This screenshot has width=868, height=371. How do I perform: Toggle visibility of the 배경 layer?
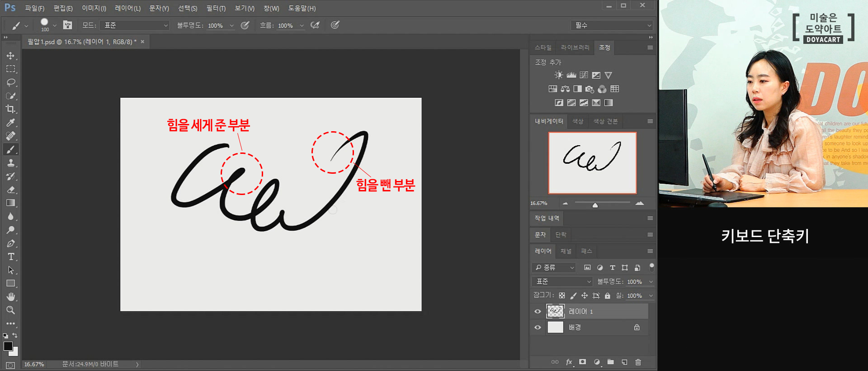(x=538, y=327)
